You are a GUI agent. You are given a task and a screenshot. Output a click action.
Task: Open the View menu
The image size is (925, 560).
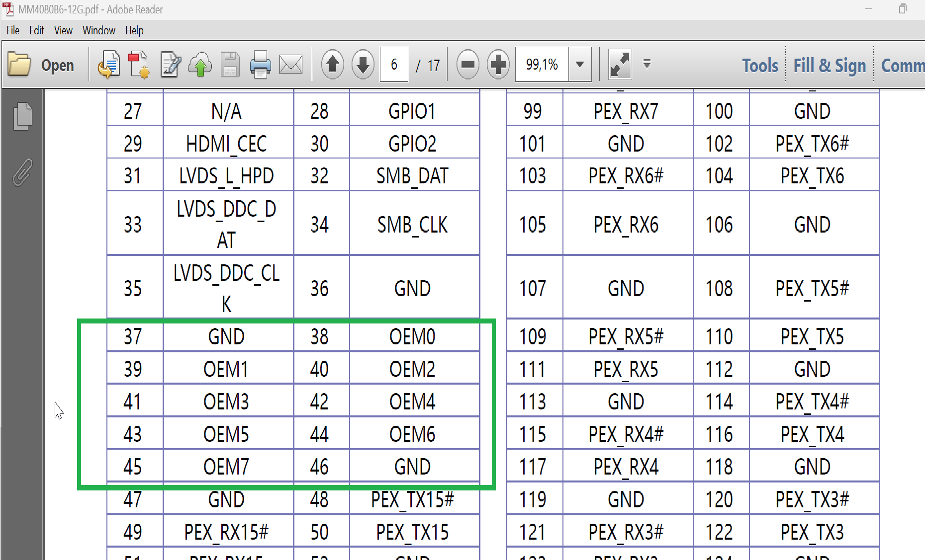pos(63,30)
